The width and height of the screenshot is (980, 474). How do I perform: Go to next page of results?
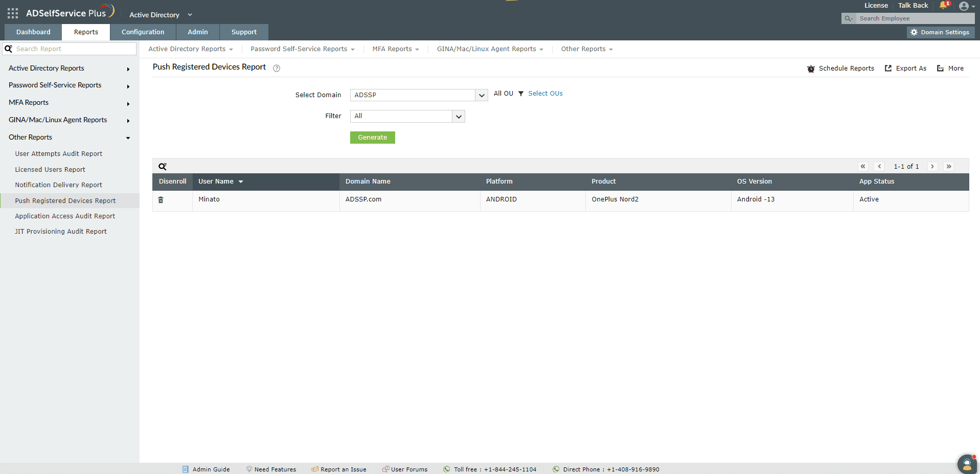[x=932, y=166]
